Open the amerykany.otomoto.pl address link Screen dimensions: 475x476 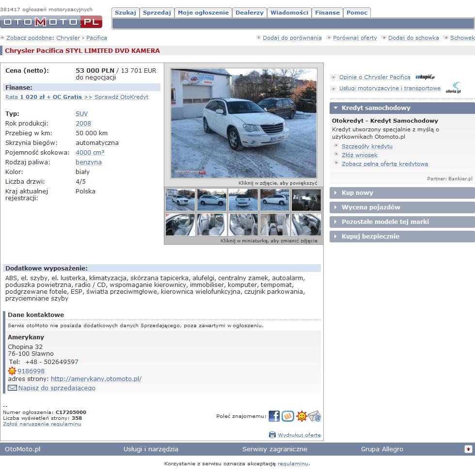click(96, 379)
